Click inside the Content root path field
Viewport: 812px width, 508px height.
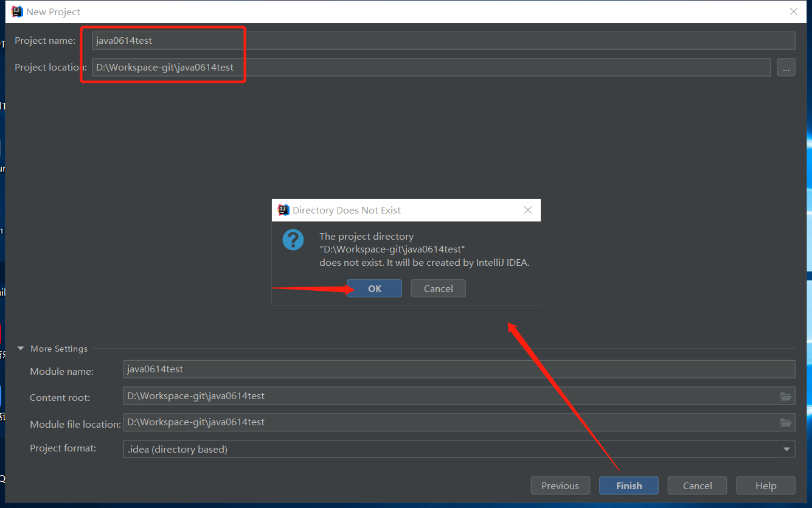[449, 396]
